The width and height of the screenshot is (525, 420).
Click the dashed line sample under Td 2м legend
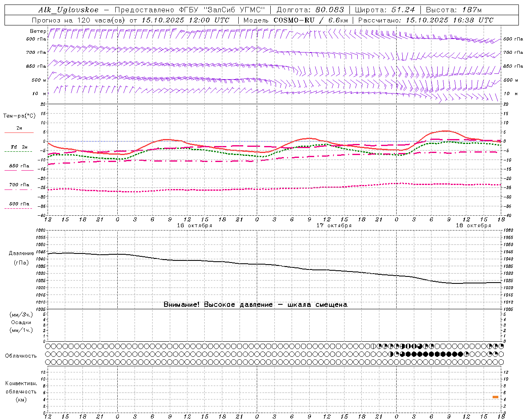(x=18, y=152)
